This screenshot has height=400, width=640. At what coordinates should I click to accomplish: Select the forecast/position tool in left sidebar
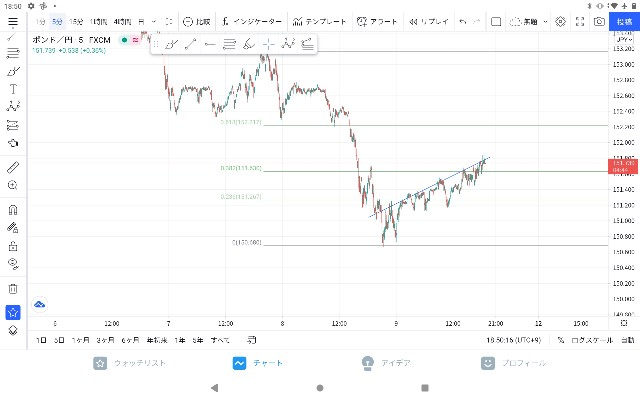(13, 125)
